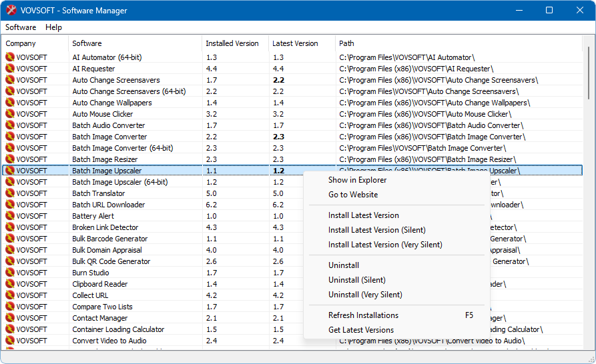Image resolution: width=596 pixels, height=364 pixels.
Task: Click the icon in Batch Image Resizer row
Action: (x=10, y=159)
